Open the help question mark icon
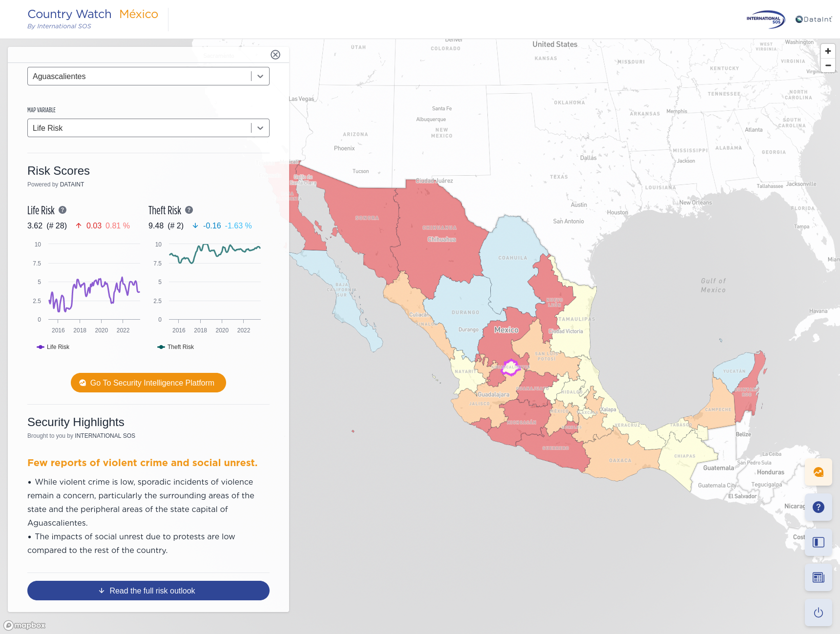The height and width of the screenshot is (634, 840). [818, 507]
